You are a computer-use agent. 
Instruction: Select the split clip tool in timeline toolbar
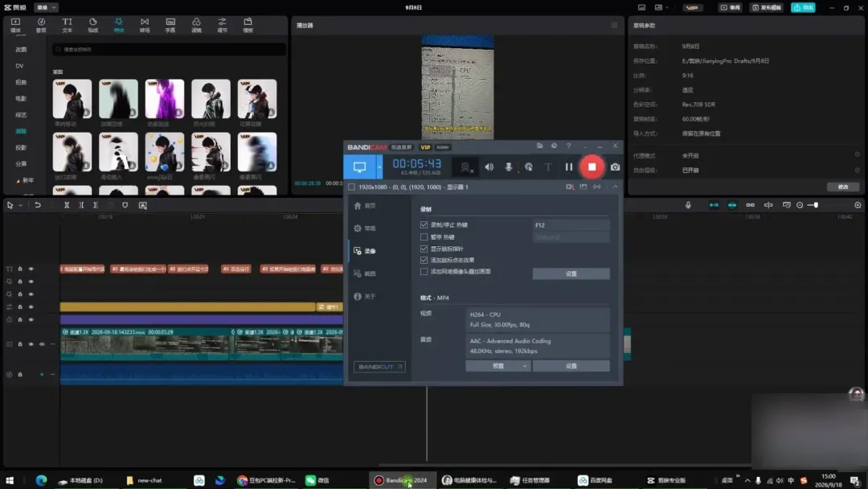tap(67, 205)
